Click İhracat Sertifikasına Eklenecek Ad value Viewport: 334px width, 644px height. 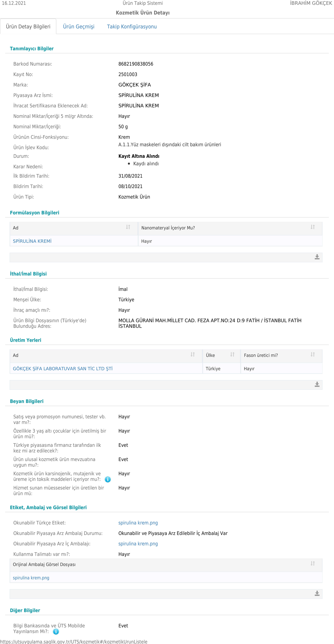[x=138, y=106]
